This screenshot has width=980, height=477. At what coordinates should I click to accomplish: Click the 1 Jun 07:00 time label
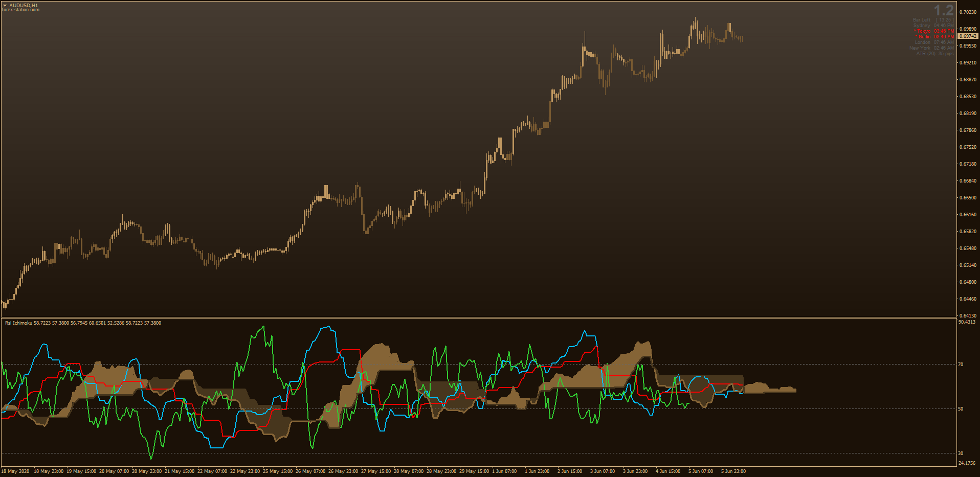point(504,471)
